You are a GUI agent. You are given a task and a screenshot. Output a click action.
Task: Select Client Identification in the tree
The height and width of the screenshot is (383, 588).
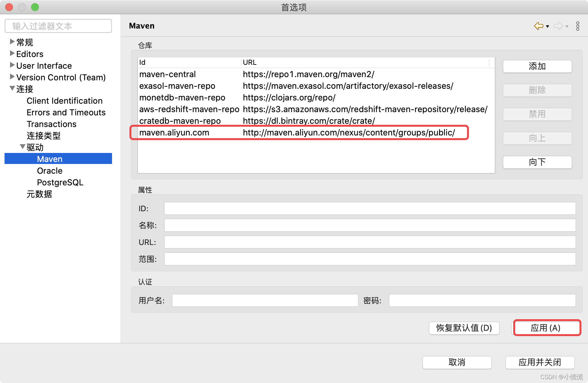(64, 101)
